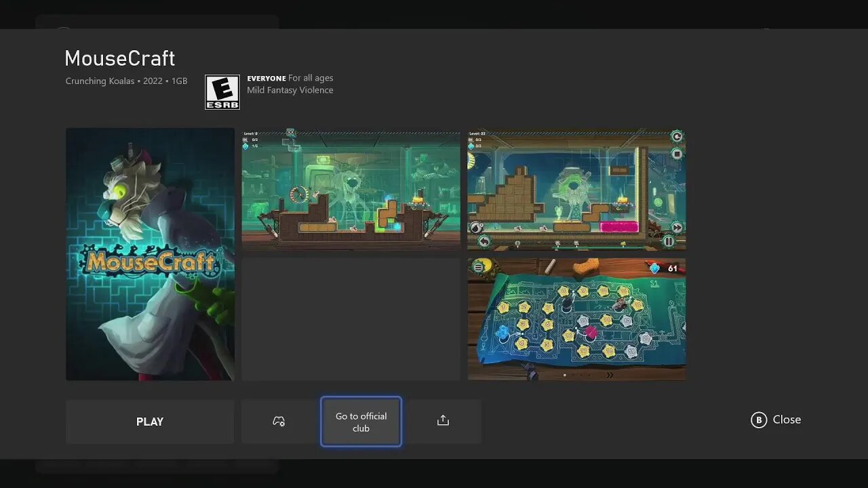Viewport: 868px width, 488px height.
Task: Open the blueprint map screenshot showing 61 gems
Action: [576, 319]
